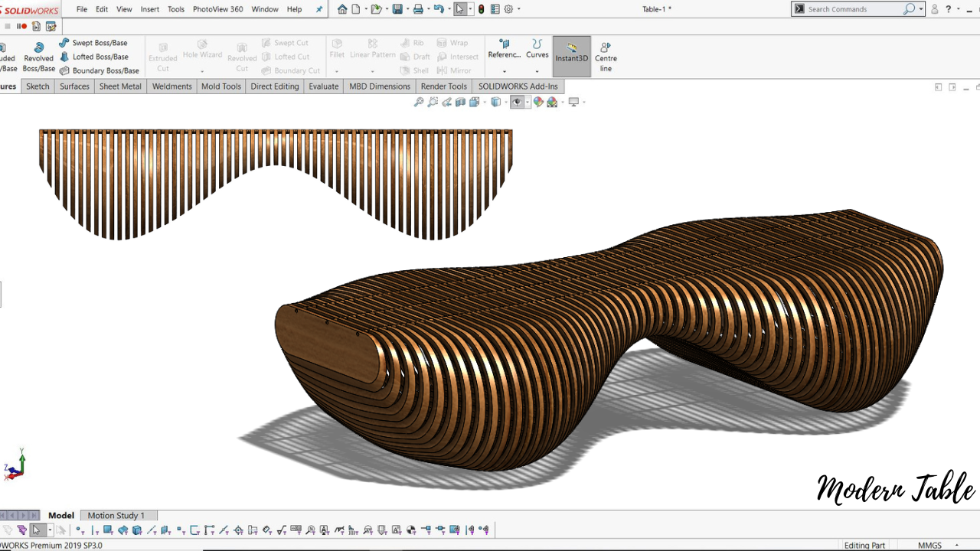Toggle Hide/Show Items eye
The height and width of the screenshot is (551, 980).
pos(518,102)
